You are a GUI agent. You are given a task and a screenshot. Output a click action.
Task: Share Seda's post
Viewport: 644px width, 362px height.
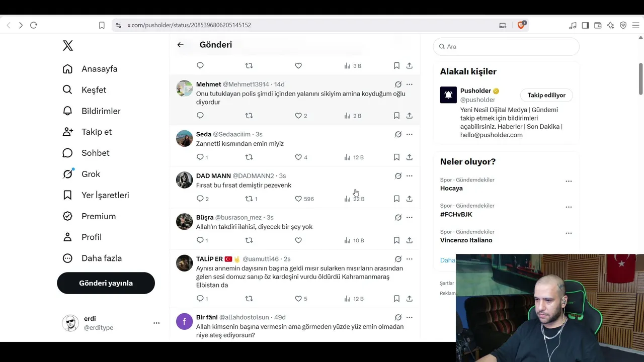(410, 157)
